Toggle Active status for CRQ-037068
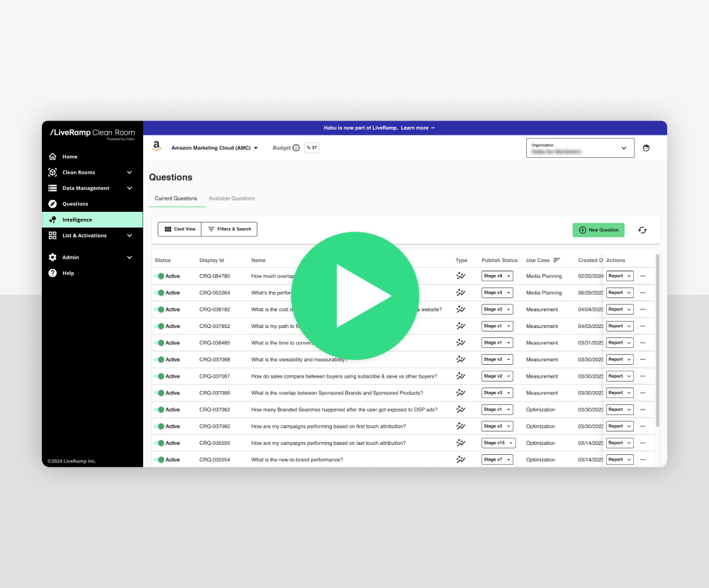The height and width of the screenshot is (588, 709). point(159,360)
